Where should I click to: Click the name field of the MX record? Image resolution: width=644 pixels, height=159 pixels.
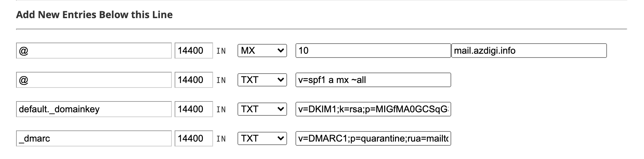[x=94, y=51]
